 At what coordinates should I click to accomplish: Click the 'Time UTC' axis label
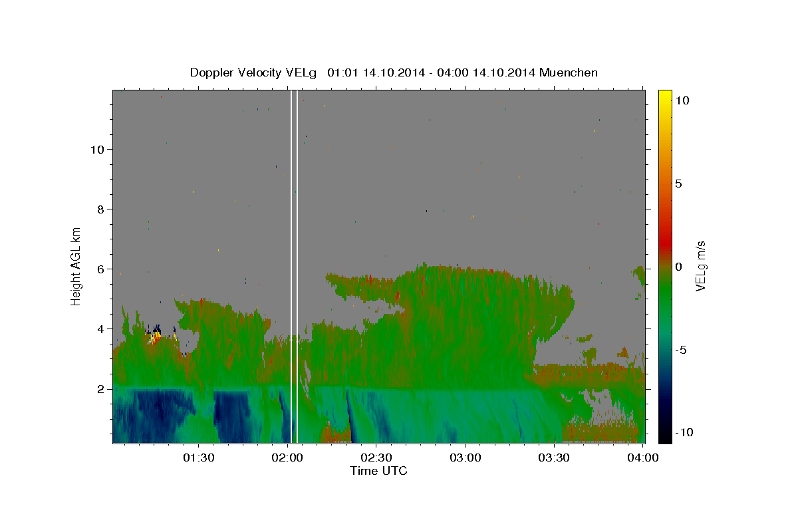[x=378, y=471]
